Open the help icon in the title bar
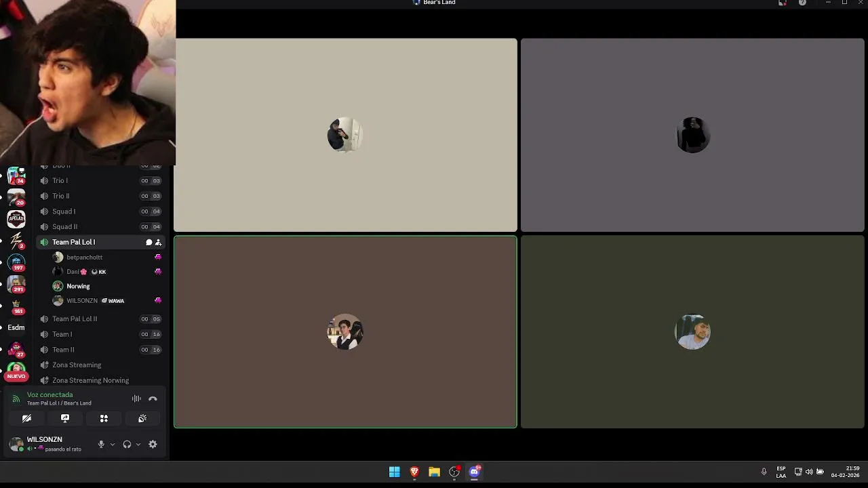The image size is (868, 488). (802, 3)
